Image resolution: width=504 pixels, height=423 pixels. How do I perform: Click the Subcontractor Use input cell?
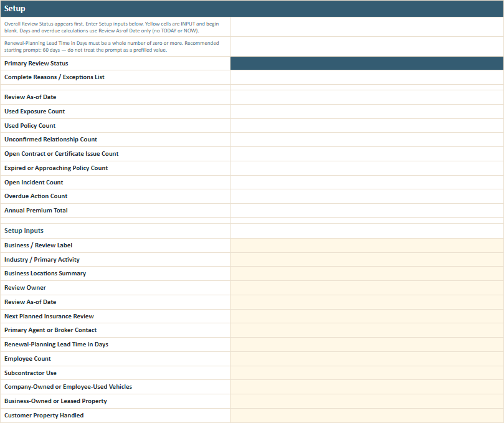pyautogui.click(x=367, y=373)
